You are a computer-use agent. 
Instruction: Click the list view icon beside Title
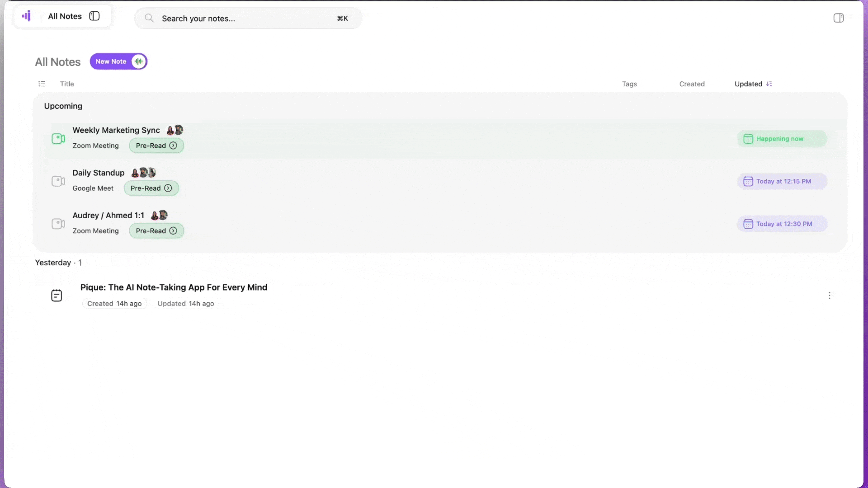pos(42,84)
